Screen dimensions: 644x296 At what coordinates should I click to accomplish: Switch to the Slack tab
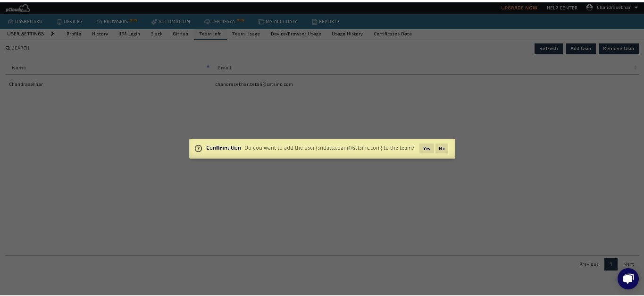157,34
